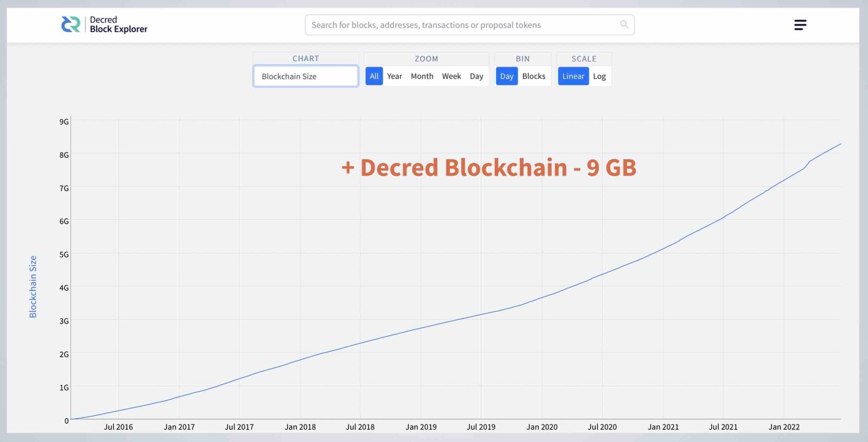868x442 pixels.
Task: Change bin to Blocks
Action: coord(533,76)
